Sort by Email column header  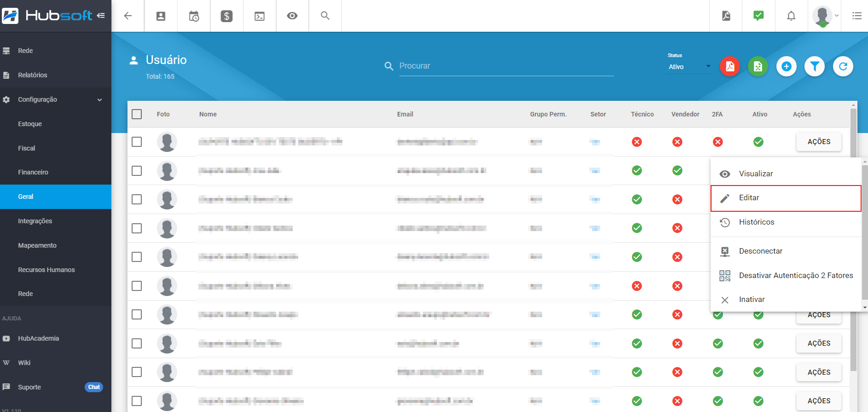405,114
